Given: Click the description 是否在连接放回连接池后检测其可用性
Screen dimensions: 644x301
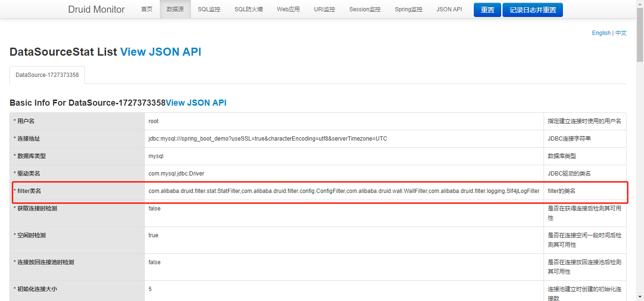Looking at the screenshot, I should coord(585,267).
